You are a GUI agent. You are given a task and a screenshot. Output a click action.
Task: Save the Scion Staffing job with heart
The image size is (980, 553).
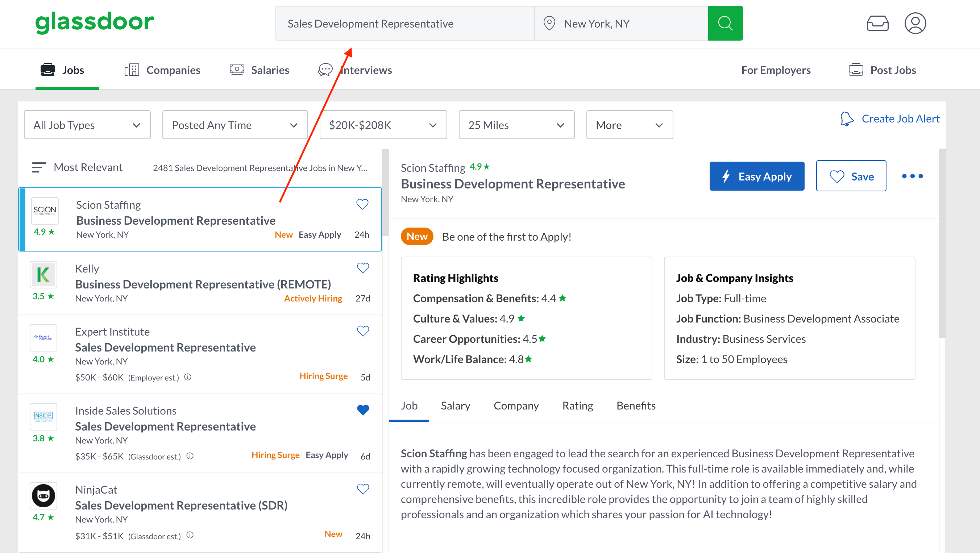click(x=362, y=204)
